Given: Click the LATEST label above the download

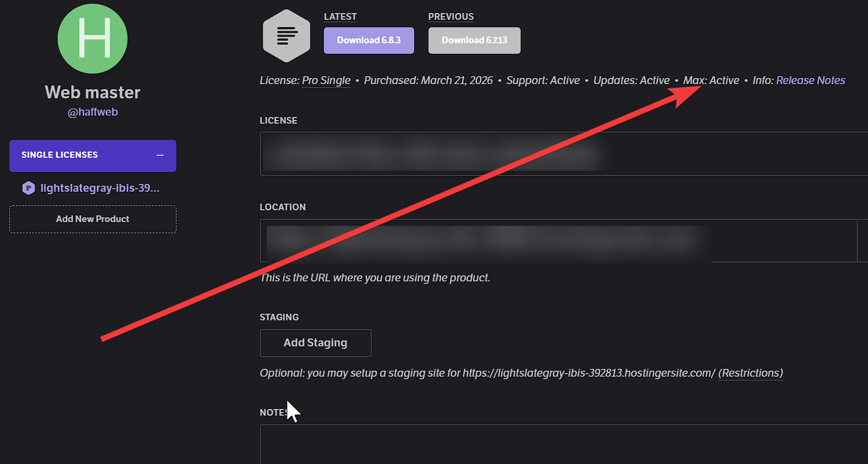Looking at the screenshot, I should click(340, 17).
